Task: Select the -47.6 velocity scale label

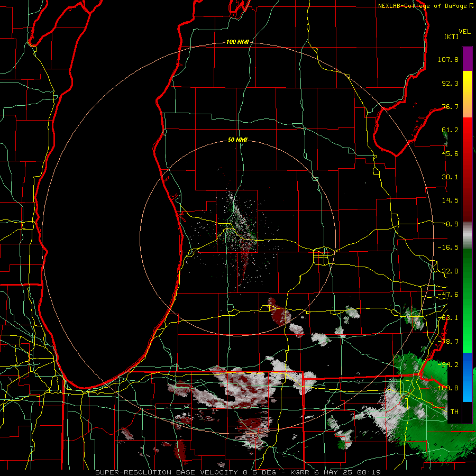Action: pos(448,295)
